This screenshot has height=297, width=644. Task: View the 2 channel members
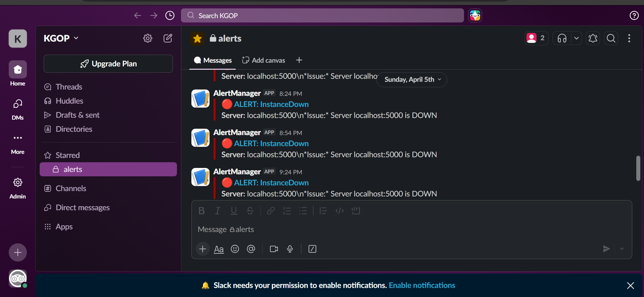point(536,38)
